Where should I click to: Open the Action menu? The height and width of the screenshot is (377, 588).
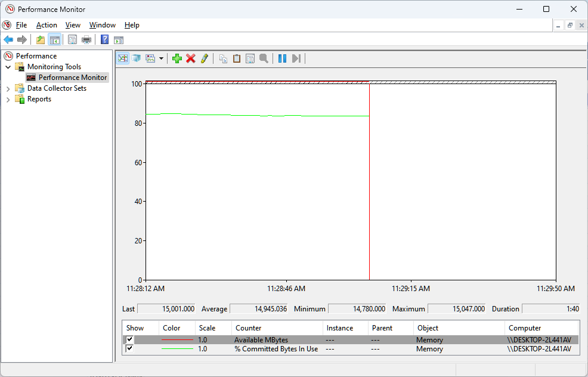[x=47, y=25]
